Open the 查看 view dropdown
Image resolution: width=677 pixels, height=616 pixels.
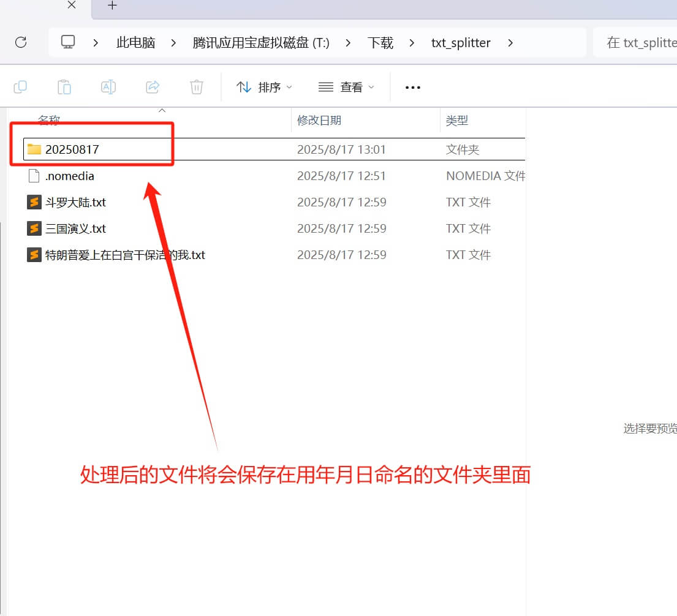click(346, 87)
